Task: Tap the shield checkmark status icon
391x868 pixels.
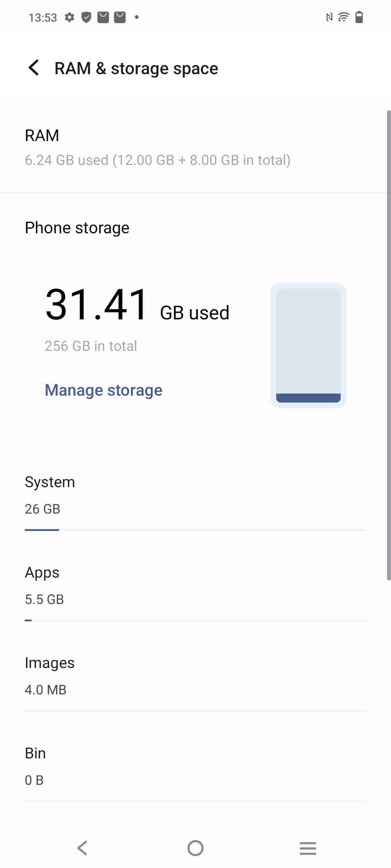Action: click(x=86, y=17)
